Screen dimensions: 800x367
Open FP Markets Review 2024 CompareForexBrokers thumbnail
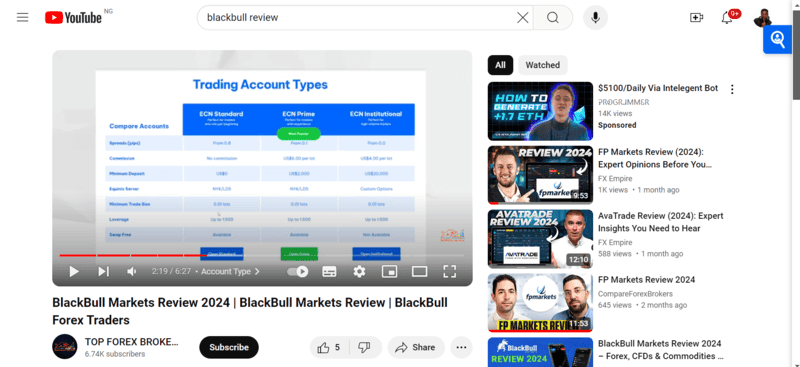click(540, 303)
